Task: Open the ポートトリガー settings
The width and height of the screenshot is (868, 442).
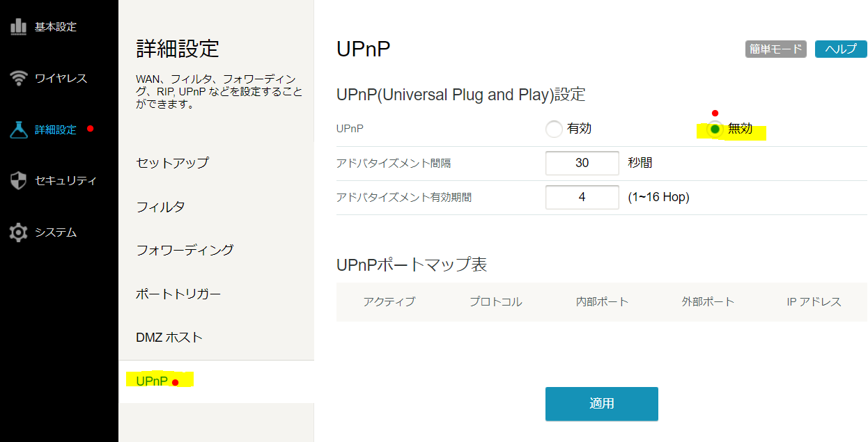Action: tap(178, 294)
